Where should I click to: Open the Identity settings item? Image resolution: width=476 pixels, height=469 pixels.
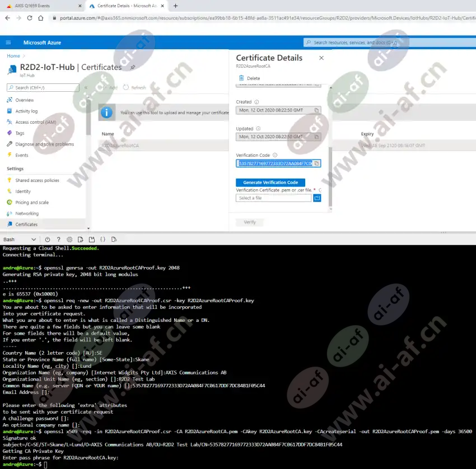click(23, 191)
